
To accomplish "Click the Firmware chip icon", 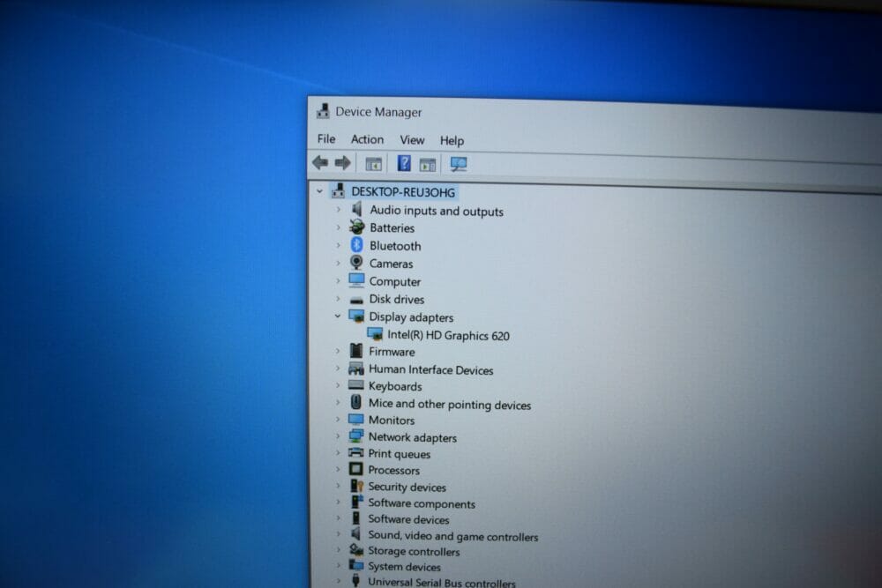I will pos(356,351).
